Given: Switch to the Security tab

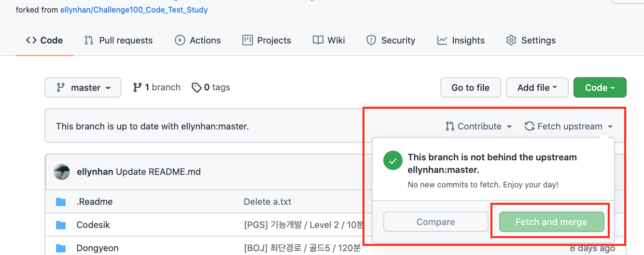Looking at the screenshot, I should (391, 41).
